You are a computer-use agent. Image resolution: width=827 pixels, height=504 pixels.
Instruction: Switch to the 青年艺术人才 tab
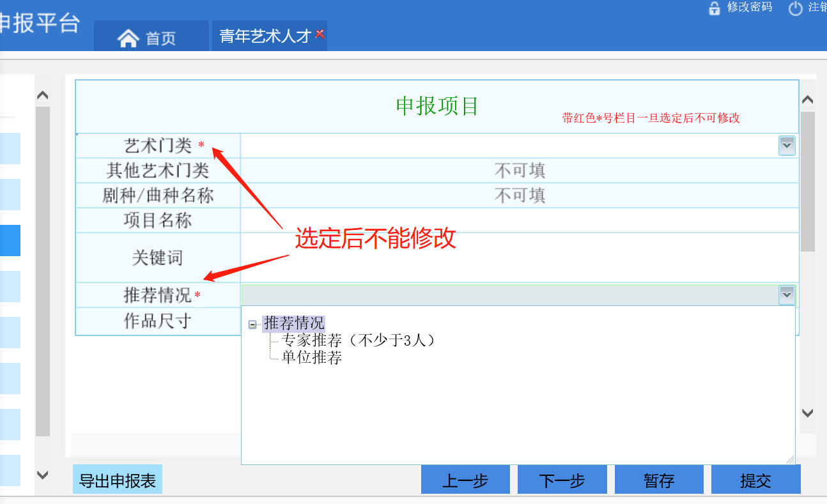coord(265,36)
